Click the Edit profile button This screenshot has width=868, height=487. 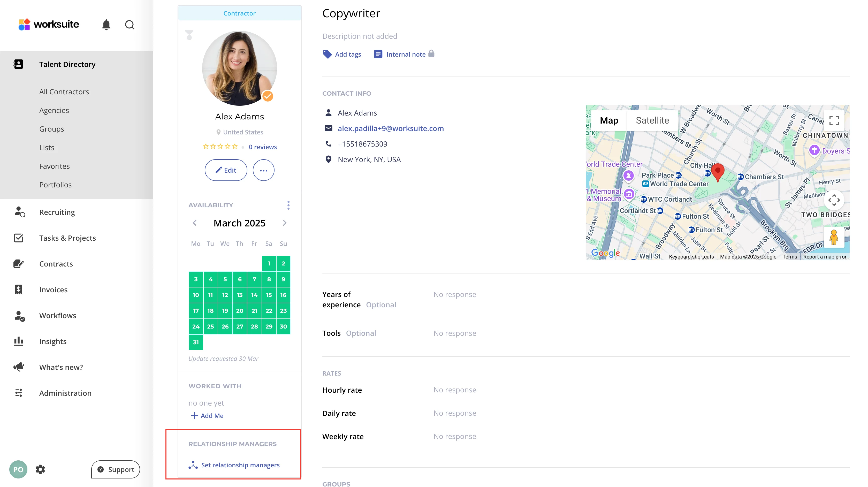[x=226, y=170]
